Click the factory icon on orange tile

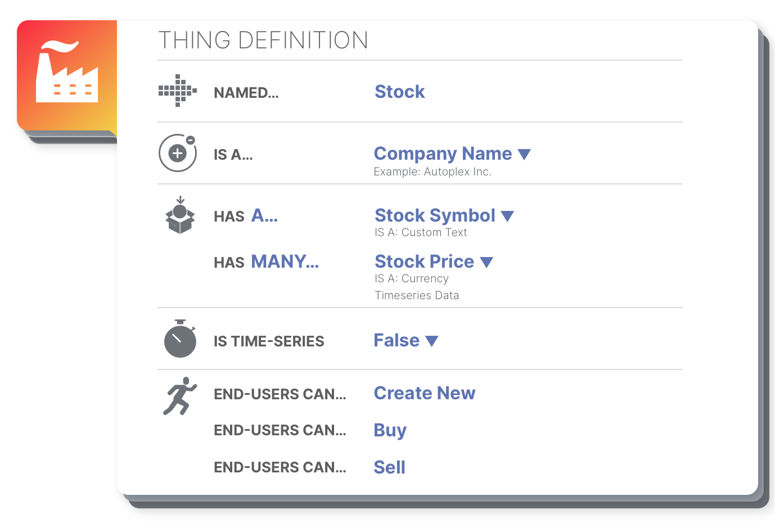pyautogui.click(x=67, y=71)
